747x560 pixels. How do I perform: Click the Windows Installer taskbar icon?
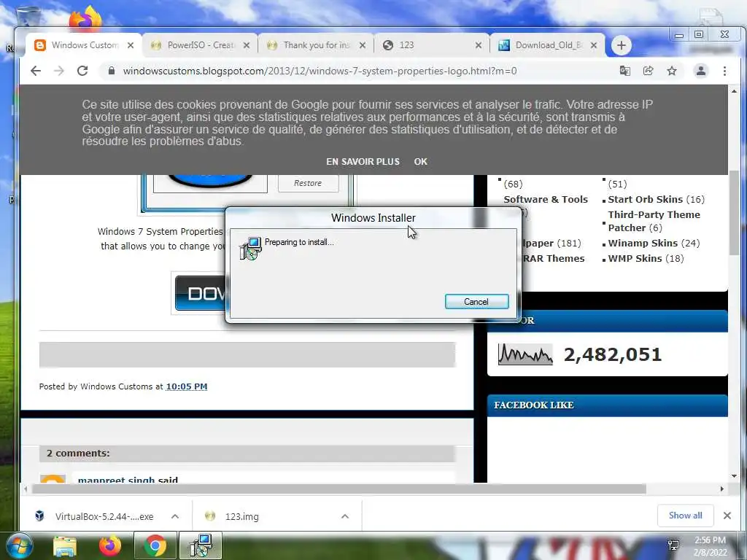click(201, 545)
